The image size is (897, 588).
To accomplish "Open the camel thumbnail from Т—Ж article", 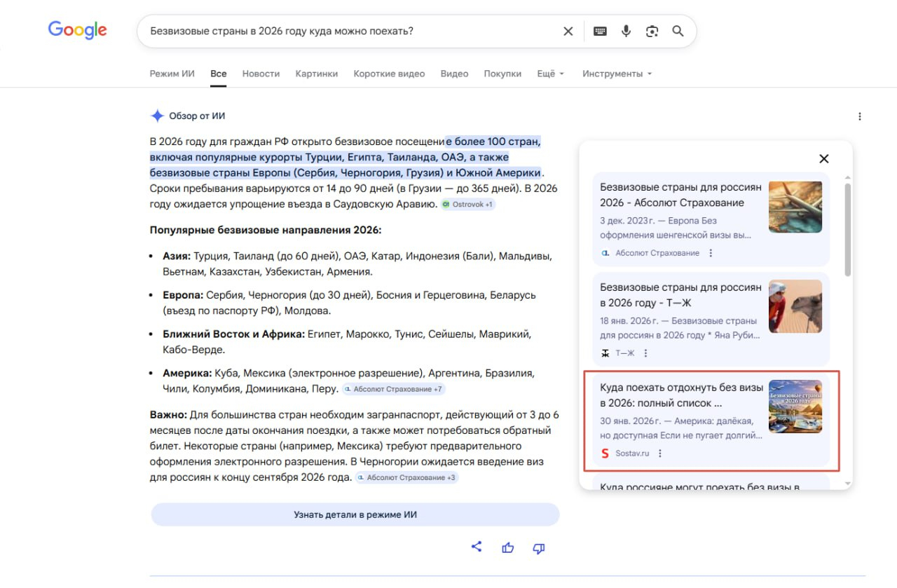I will tap(795, 306).
